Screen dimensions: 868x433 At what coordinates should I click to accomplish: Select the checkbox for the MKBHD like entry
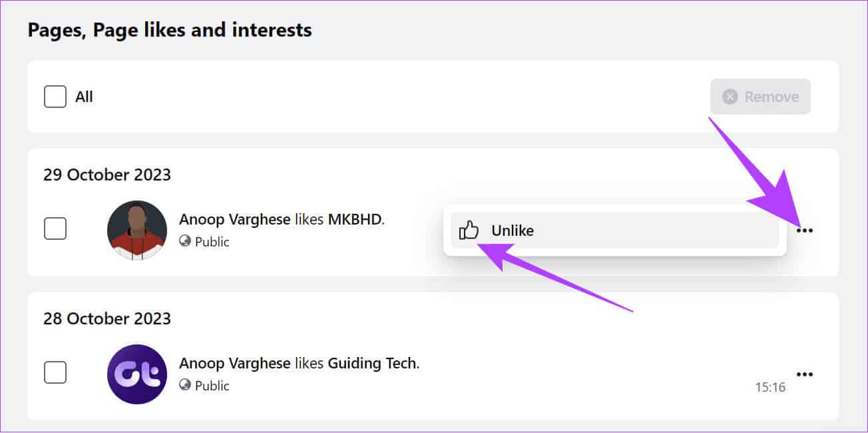click(x=55, y=229)
